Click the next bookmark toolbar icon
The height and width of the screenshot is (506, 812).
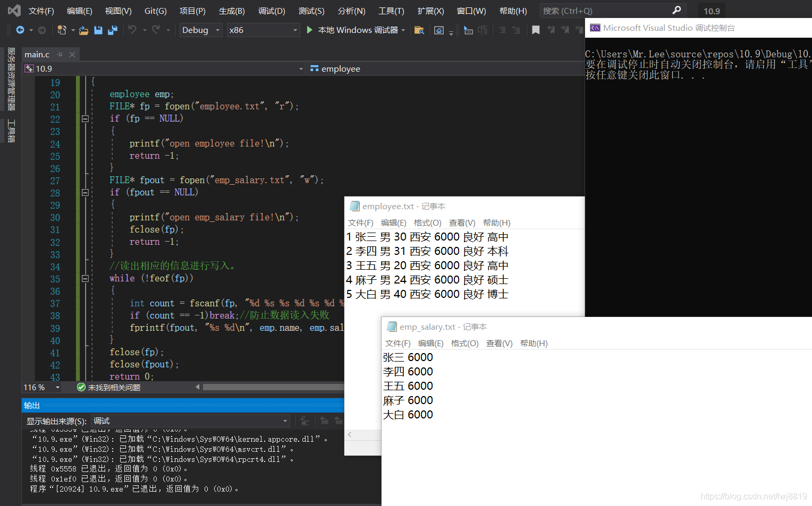(x=565, y=30)
